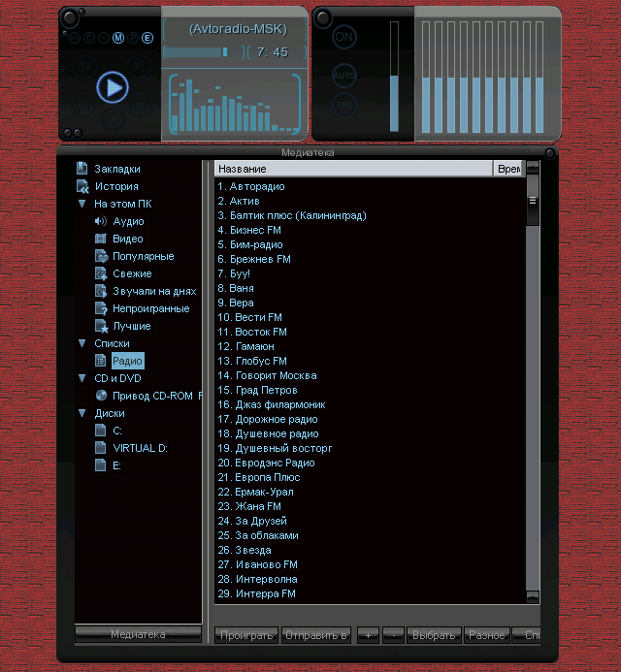The height and width of the screenshot is (672, 621).
Task: Click the station list scrollbar up arrow
Action: coord(533,167)
